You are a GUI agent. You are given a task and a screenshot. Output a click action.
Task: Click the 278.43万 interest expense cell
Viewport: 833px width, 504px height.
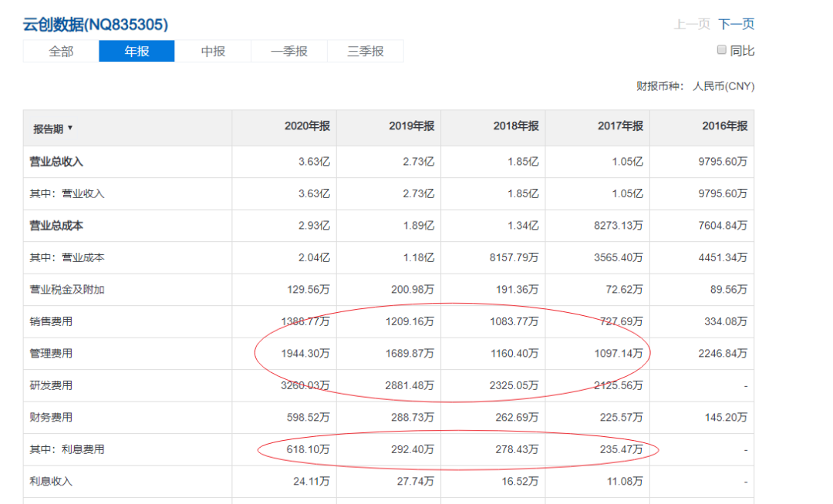517,449
